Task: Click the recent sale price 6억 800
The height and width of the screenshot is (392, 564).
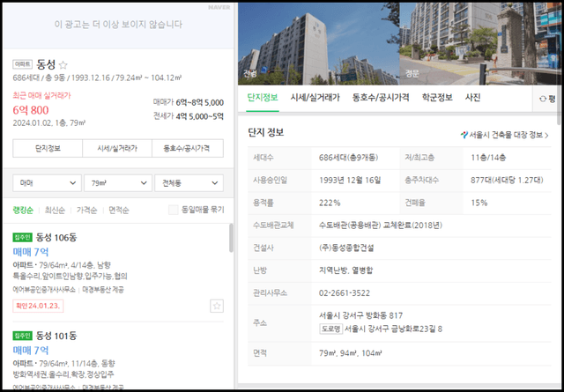Action: tap(31, 110)
